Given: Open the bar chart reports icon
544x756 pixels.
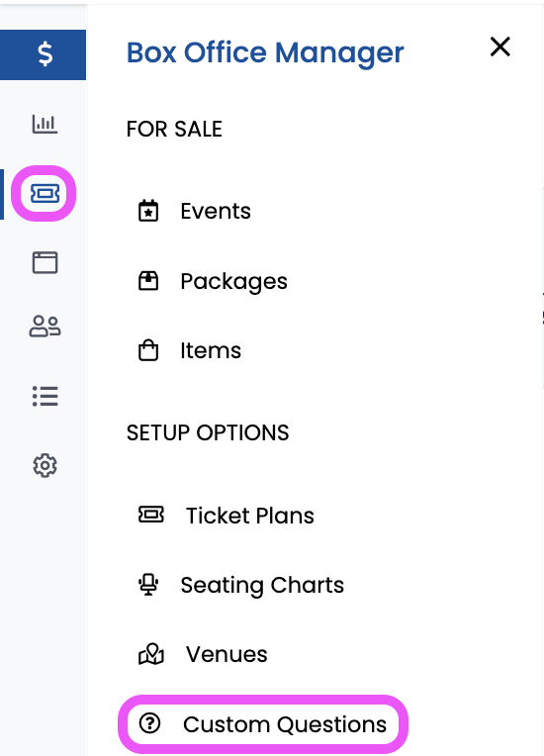Looking at the screenshot, I should pyautogui.click(x=45, y=124).
